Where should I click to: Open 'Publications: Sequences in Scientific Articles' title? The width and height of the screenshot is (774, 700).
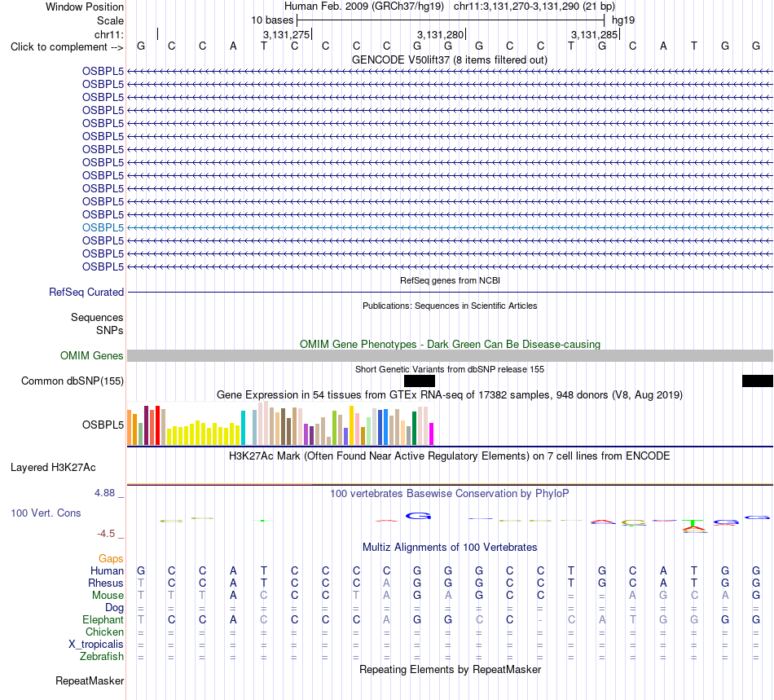[450, 306]
